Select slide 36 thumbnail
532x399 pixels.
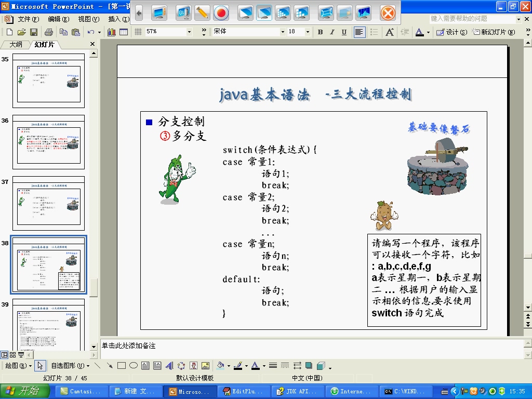[48, 142]
